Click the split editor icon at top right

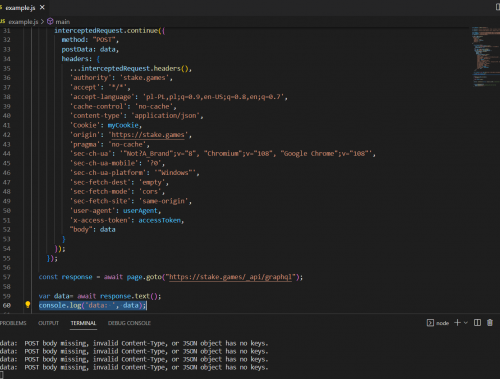(x=498, y=7)
